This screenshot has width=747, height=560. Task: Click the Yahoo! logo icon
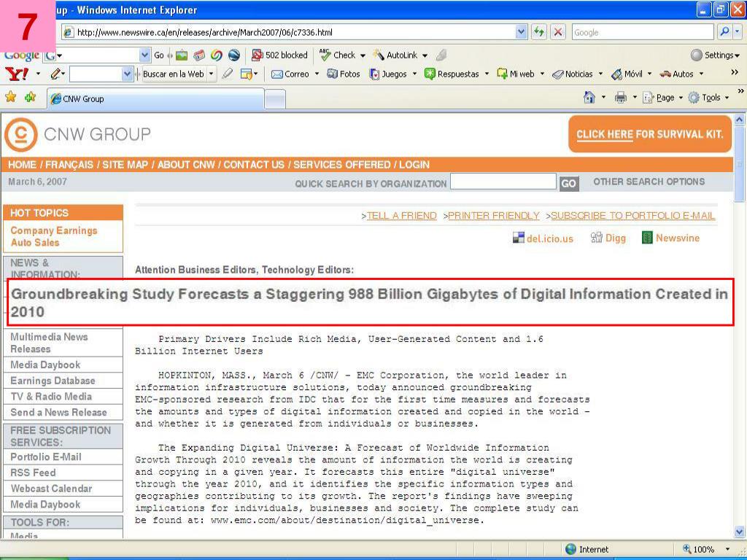click(x=16, y=74)
